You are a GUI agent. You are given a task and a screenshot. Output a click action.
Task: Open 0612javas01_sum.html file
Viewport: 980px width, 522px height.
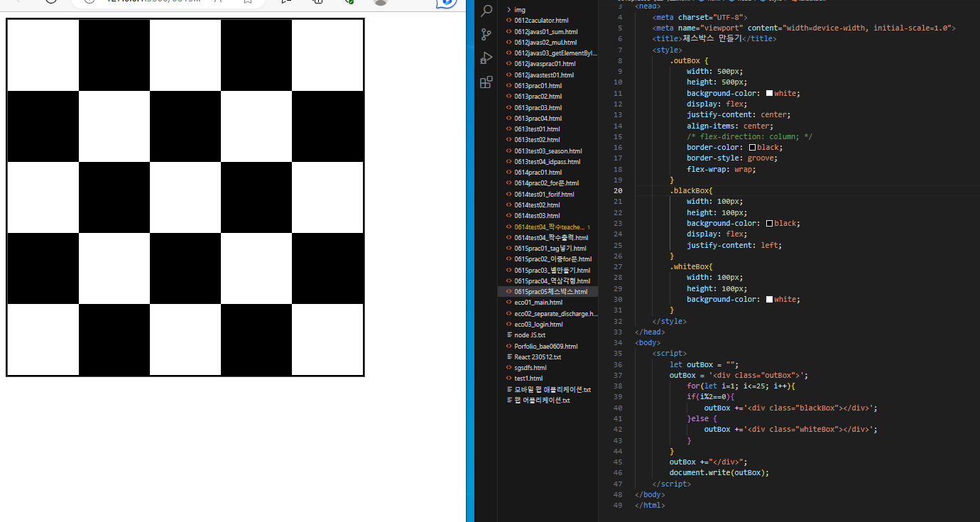pos(545,31)
